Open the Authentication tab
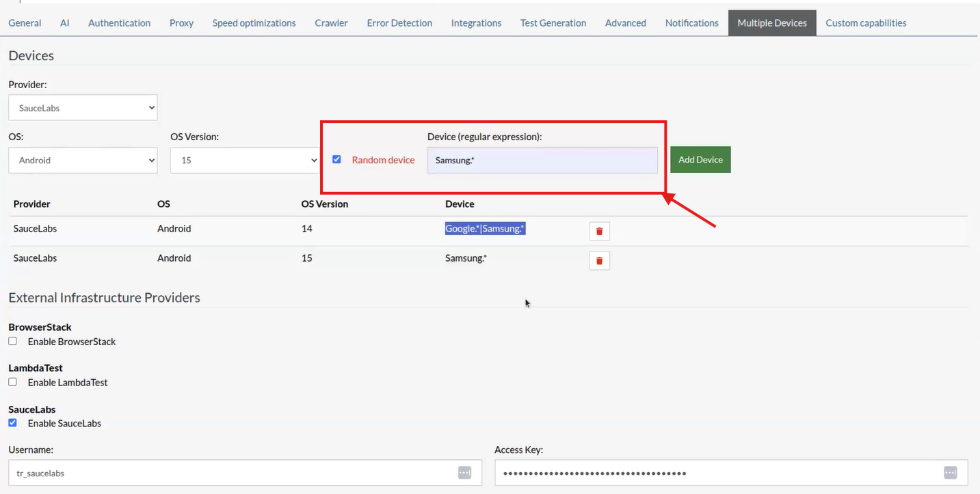980x494 pixels. [119, 23]
